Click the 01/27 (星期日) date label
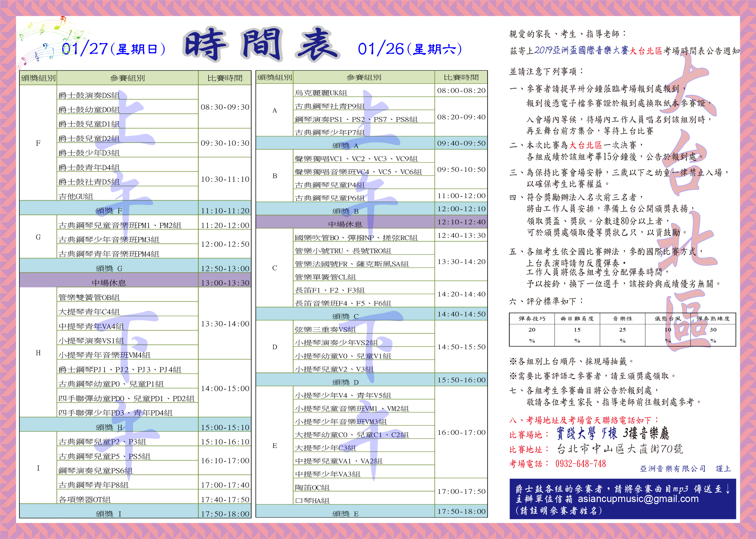The image size is (756, 539). pyautogui.click(x=114, y=49)
